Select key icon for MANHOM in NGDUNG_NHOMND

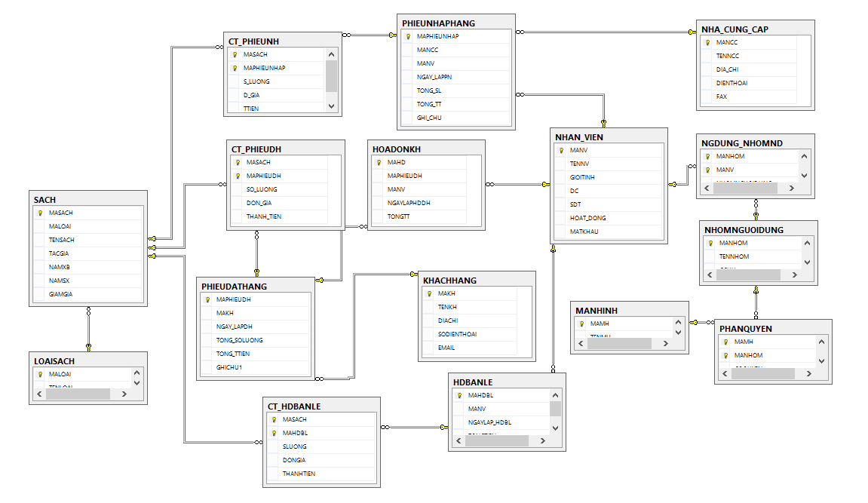click(707, 157)
